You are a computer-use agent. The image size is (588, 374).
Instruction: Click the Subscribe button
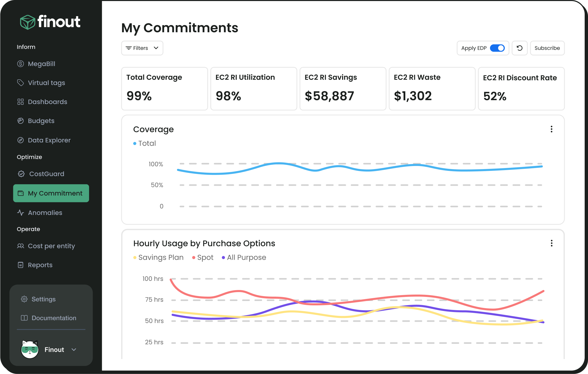point(547,48)
